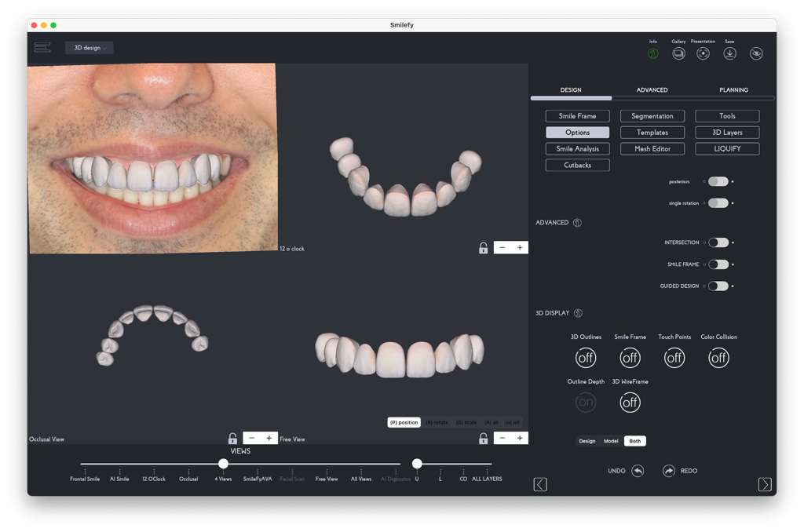Open the 3D design dropdown
Image resolution: width=804 pixels, height=532 pixels.
[90, 48]
